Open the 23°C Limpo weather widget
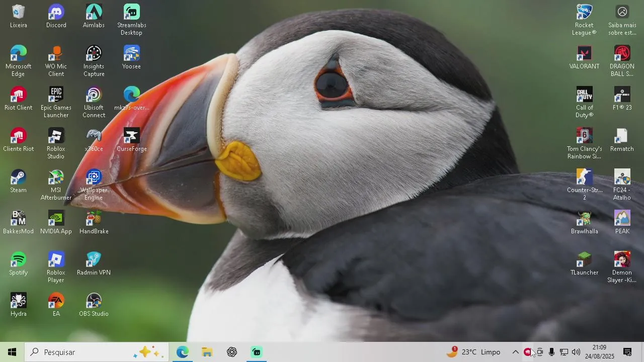Image resolution: width=644 pixels, height=362 pixels. coord(473,352)
